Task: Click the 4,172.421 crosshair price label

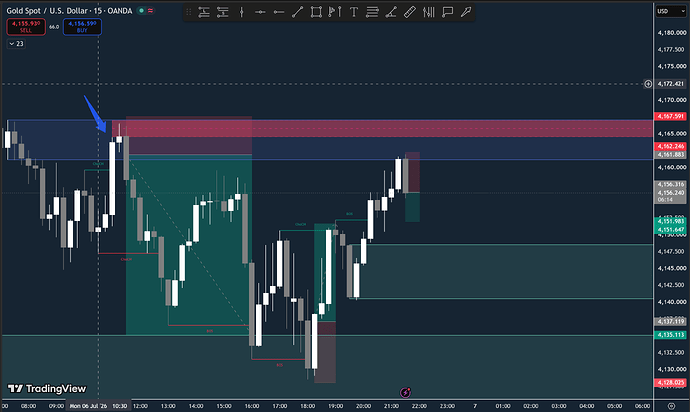Action: (x=671, y=84)
